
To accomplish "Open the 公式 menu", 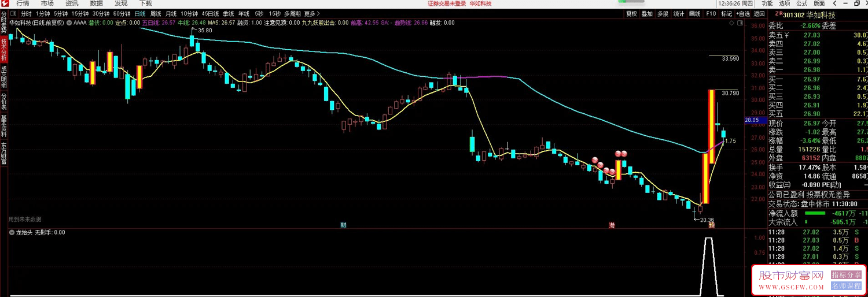I will pos(801,3).
